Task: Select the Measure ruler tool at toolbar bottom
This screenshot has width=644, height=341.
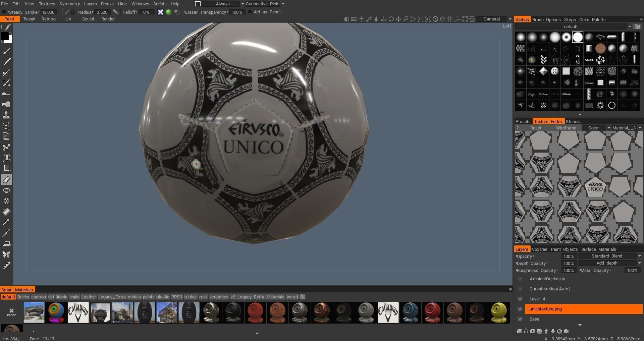Action: point(6,265)
